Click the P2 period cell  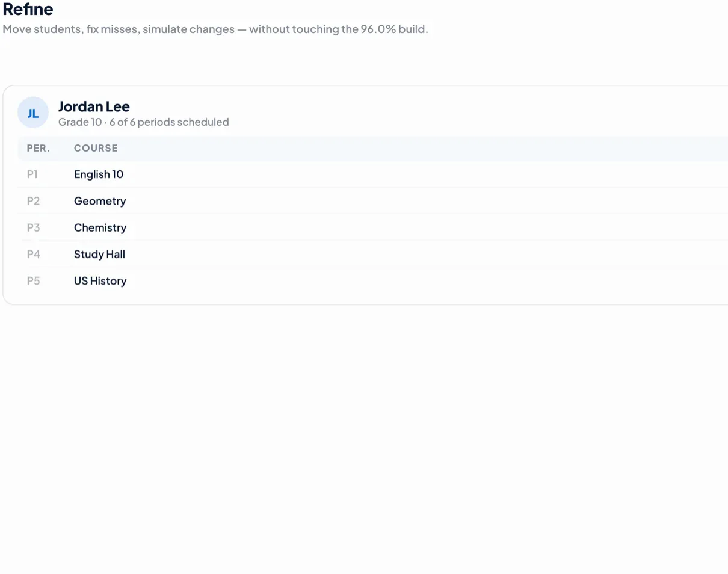[x=33, y=201]
